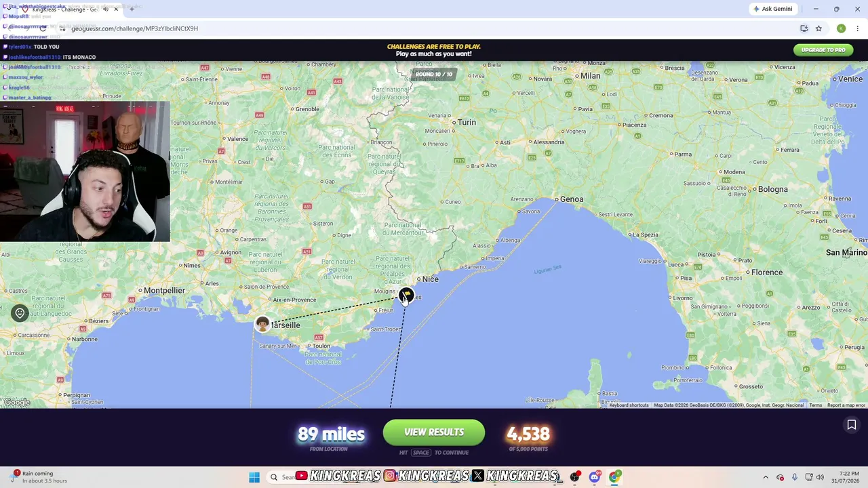The height and width of the screenshot is (488, 868).
Task: Open the Google Chrome taskbar icon
Action: point(614,477)
